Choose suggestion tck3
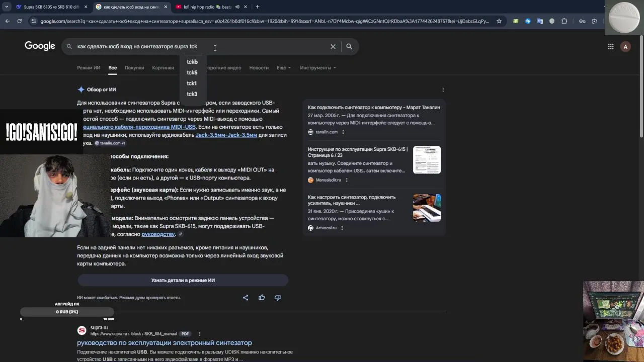644x362 pixels. [192, 94]
